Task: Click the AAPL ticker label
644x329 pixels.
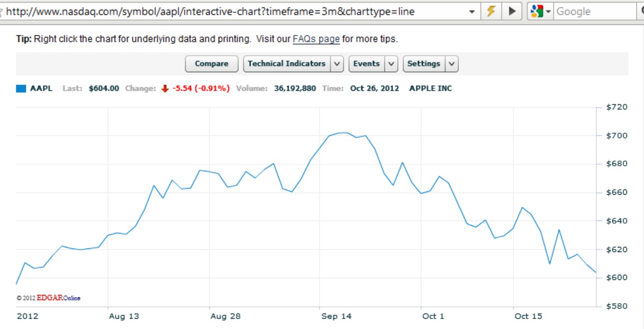Action: pyautogui.click(x=41, y=88)
